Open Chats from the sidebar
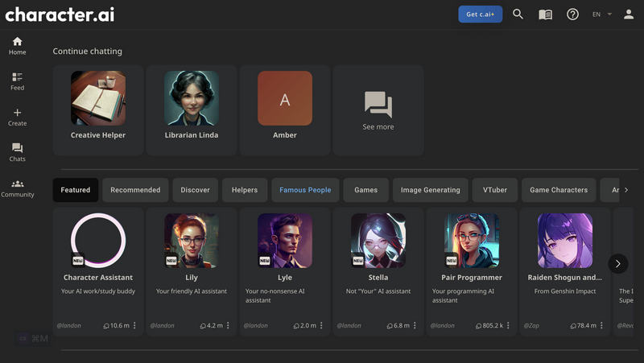The height and width of the screenshot is (363, 644). 17,152
